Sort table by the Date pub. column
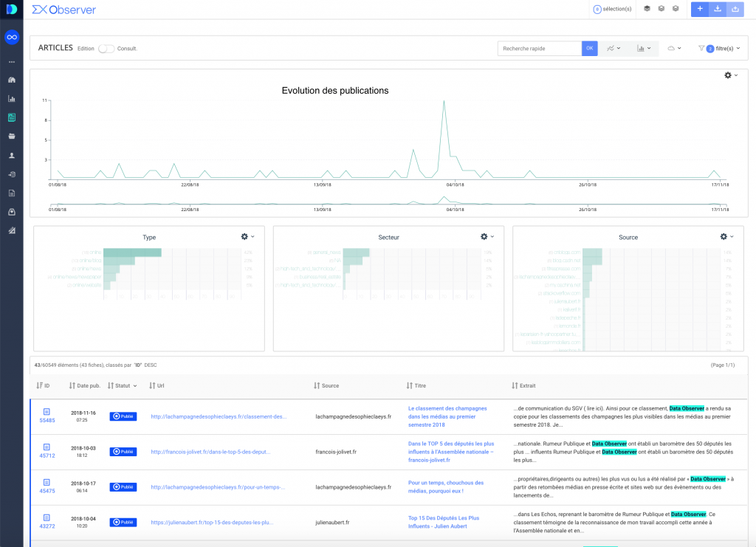Image resolution: width=756 pixels, height=547 pixels. click(85, 385)
